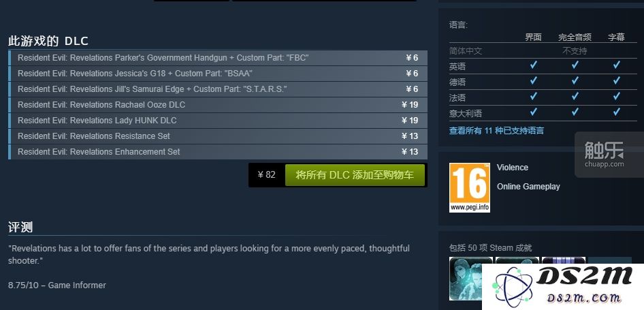The image size is (644, 310).
Task: Click the chuapp.com watermark logo
Action: (604, 155)
